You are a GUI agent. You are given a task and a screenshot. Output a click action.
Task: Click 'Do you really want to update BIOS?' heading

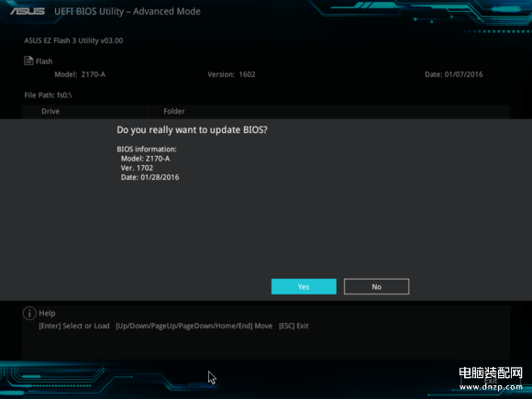coord(192,130)
